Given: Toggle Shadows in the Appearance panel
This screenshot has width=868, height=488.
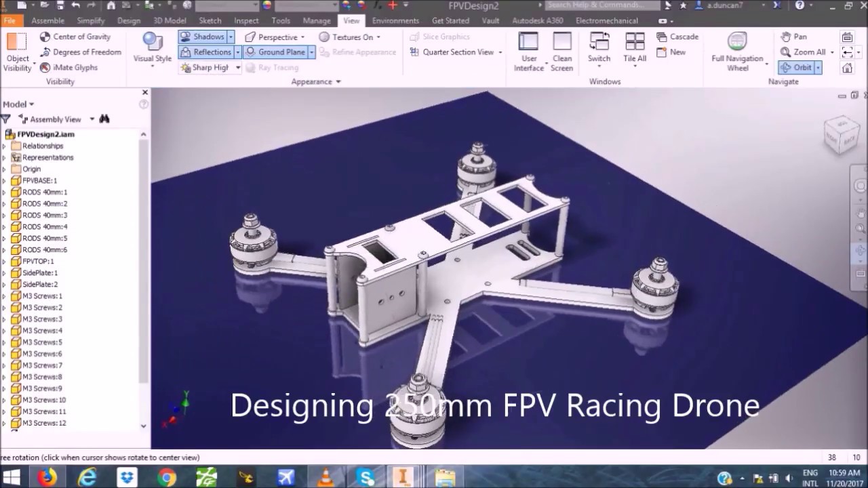Looking at the screenshot, I should click(202, 37).
